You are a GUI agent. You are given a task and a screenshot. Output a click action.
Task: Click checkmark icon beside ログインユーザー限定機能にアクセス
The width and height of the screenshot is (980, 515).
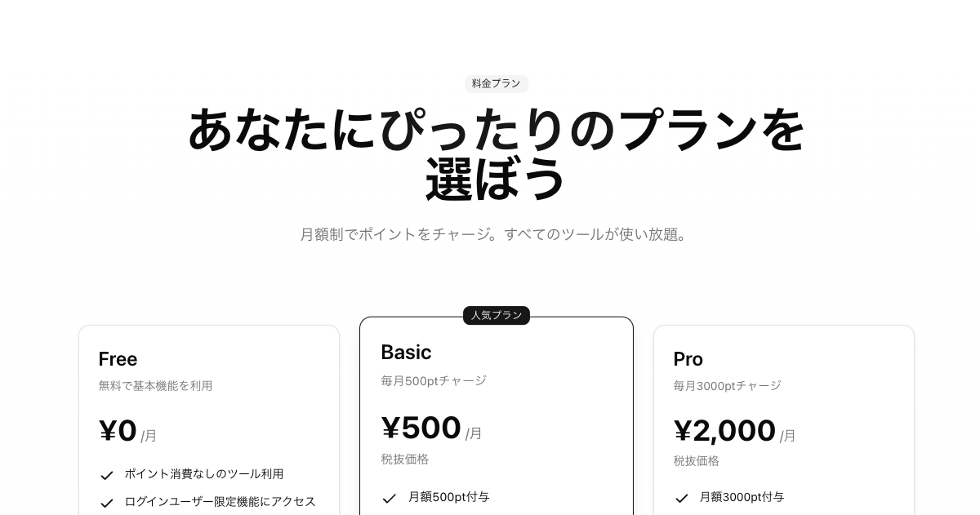click(107, 503)
